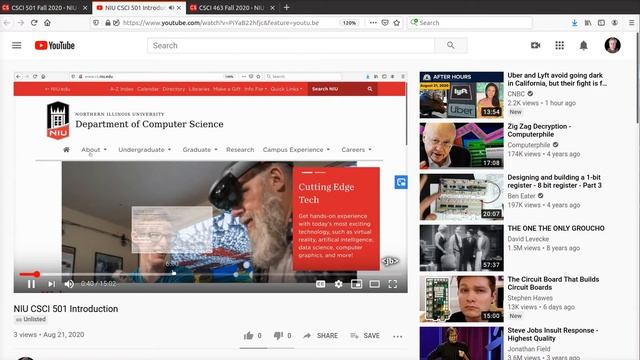640x360 pixels.
Task: Open page actions three-dot menu in URL bar
Action: click(373, 23)
